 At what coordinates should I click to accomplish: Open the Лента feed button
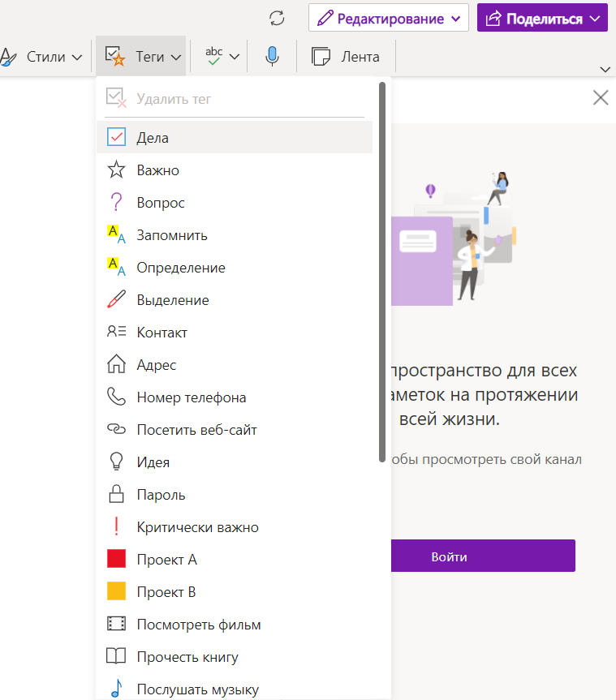(346, 57)
